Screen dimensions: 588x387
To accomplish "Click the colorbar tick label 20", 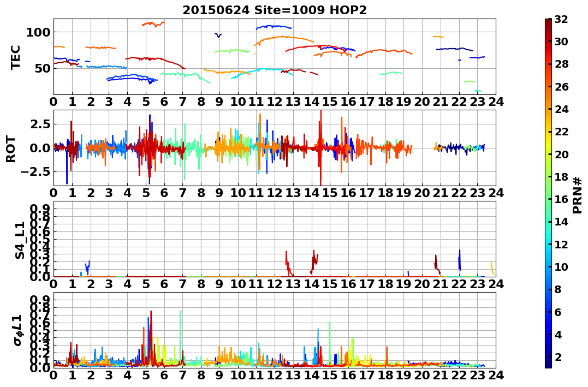I will [561, 154].
